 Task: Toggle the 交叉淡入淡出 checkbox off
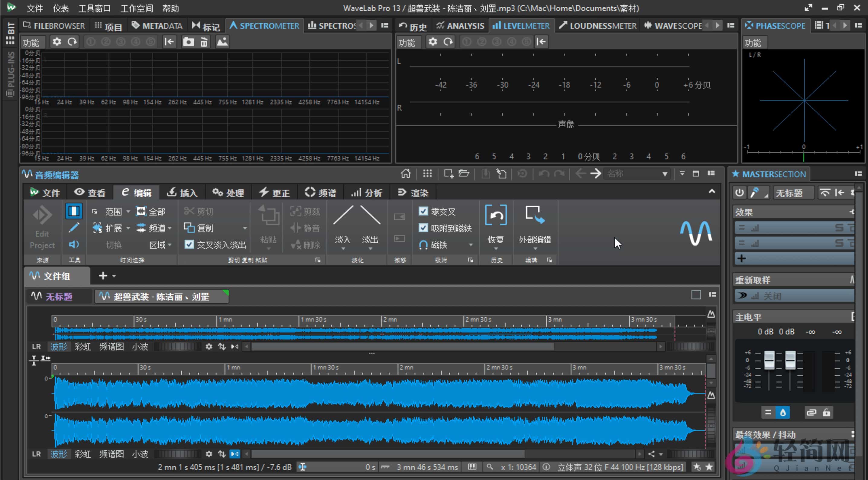click(x=189, y=245)
